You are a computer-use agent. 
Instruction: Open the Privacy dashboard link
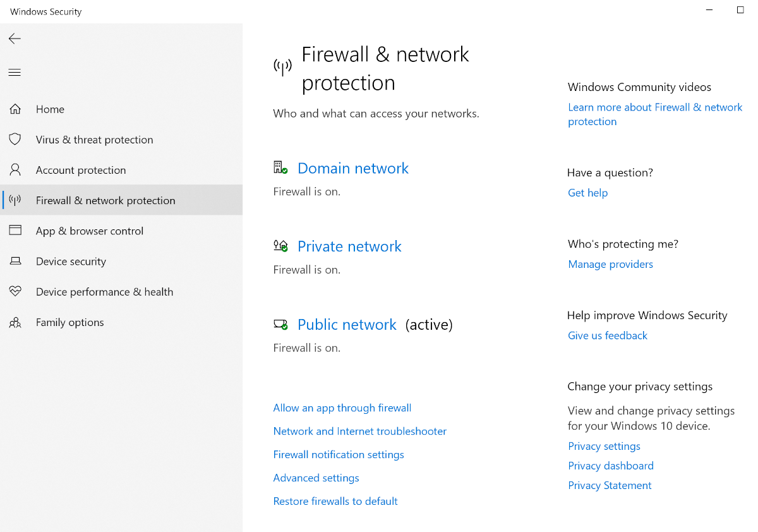(x=611, y=466)
